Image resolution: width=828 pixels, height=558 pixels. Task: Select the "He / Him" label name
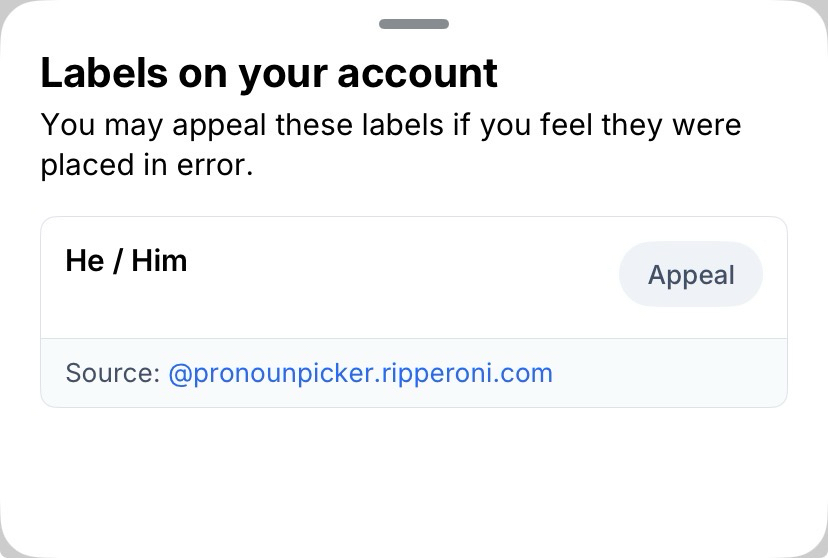click(x=126, y=261)
